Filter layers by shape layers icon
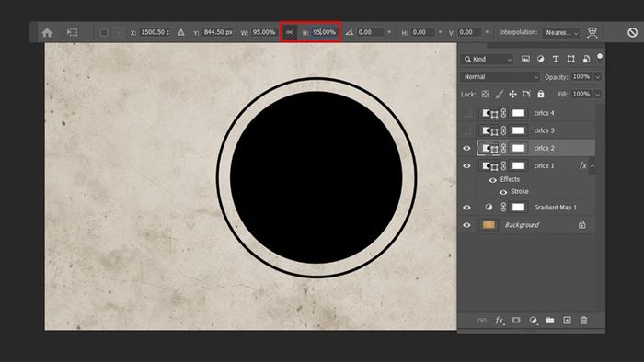 click(571, 59)
